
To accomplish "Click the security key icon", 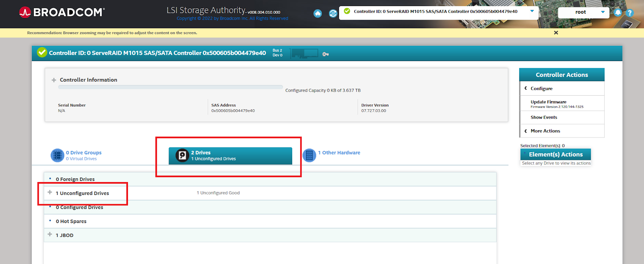I will (326, 54).
